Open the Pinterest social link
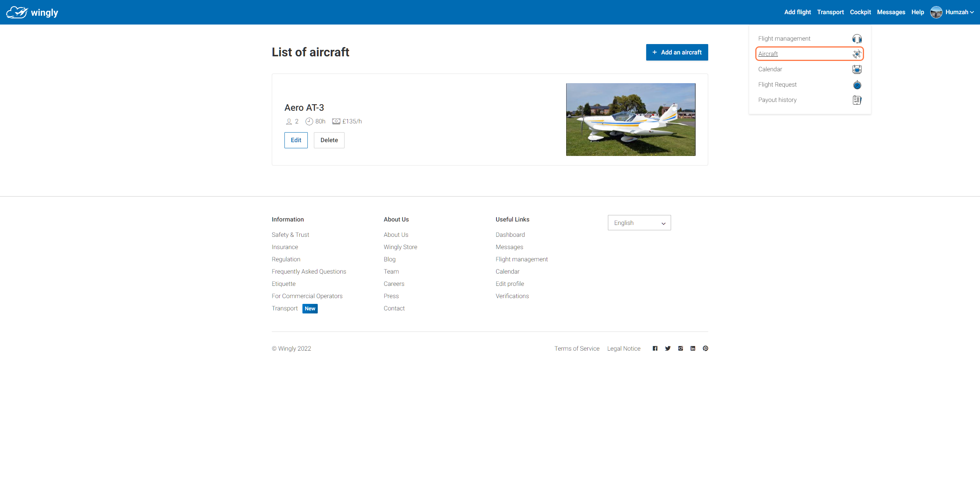980x497 pixels. click(706, 348)
